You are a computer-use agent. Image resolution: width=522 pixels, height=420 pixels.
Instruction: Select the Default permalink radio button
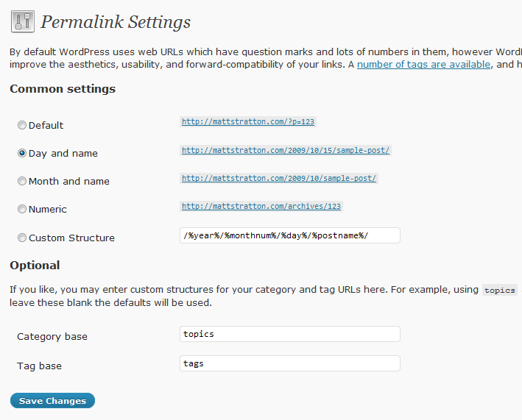(22, 125)
